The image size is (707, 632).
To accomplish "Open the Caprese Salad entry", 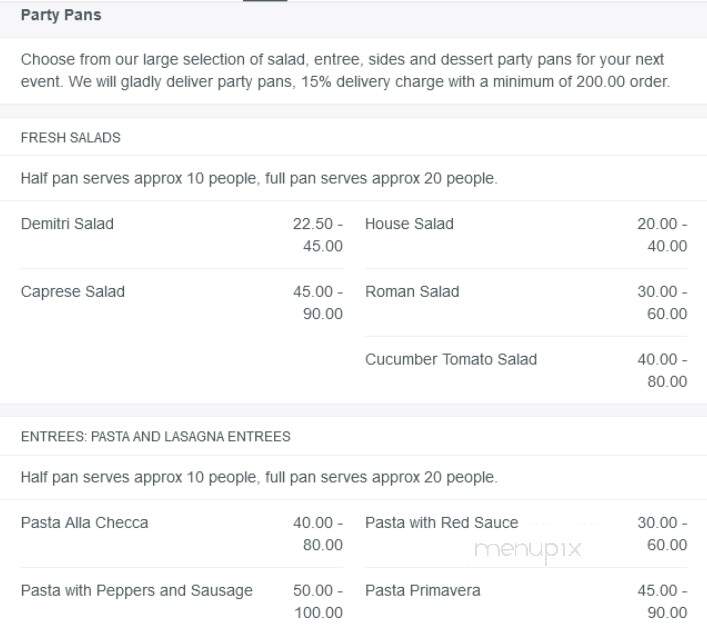I will (73, 291).
